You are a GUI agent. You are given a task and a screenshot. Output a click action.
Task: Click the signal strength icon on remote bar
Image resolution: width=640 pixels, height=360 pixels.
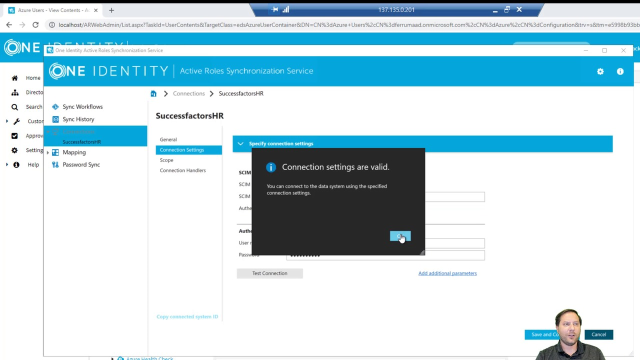pyautogui.click(x=286, y=9)
